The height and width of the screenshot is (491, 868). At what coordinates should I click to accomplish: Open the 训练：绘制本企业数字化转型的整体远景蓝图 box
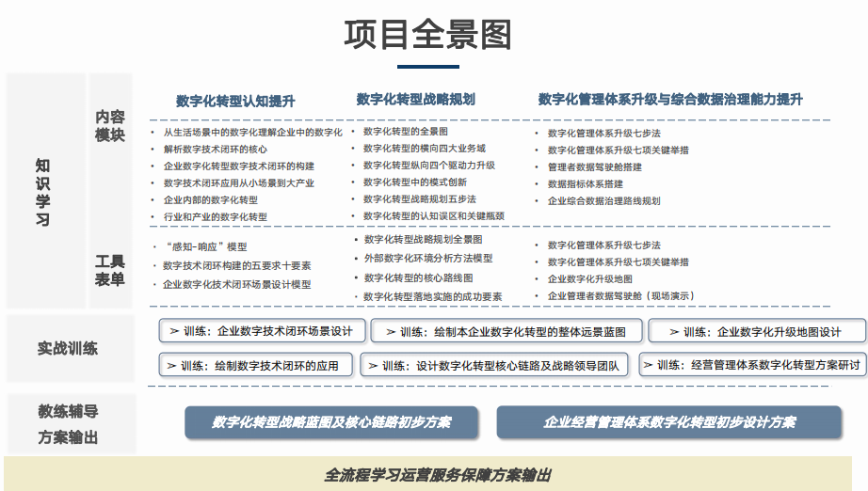click(x=506, y=331)
